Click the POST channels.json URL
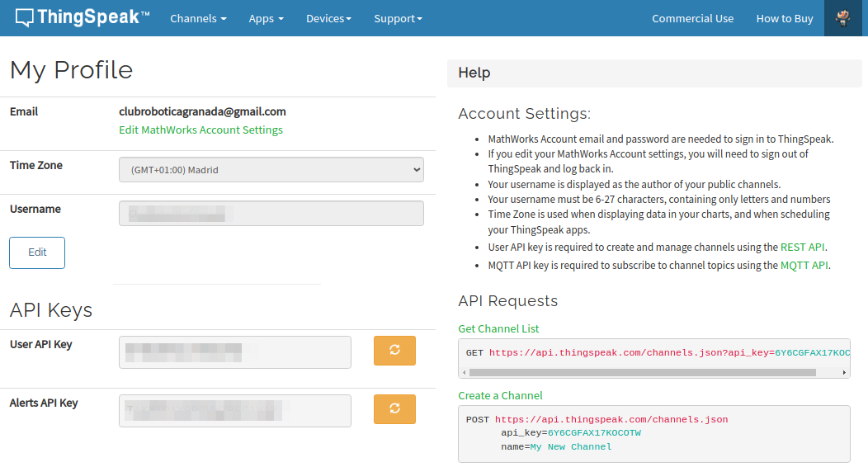The image size is (868, 467). pyautogui.click(x=611, y=419)
